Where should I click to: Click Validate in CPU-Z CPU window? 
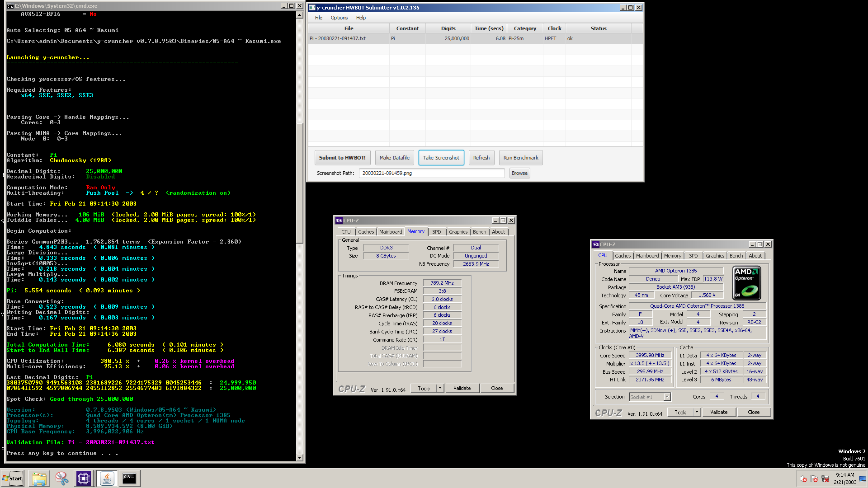pyautogui.click(x=719, y=412)
